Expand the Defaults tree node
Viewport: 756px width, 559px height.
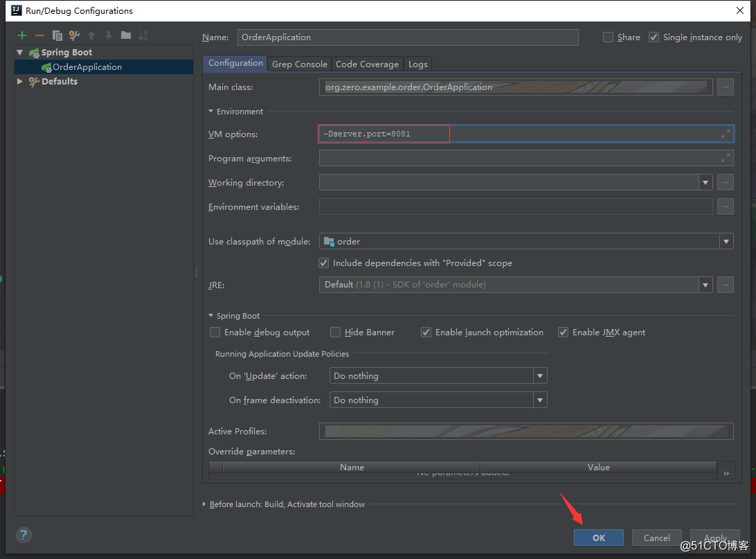[20, 81]
